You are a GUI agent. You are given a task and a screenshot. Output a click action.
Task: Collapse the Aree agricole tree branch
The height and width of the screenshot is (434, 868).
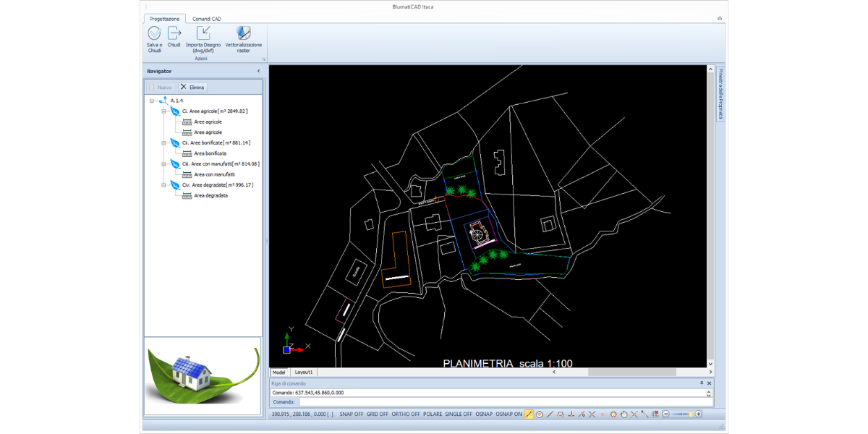pos(164,111)
